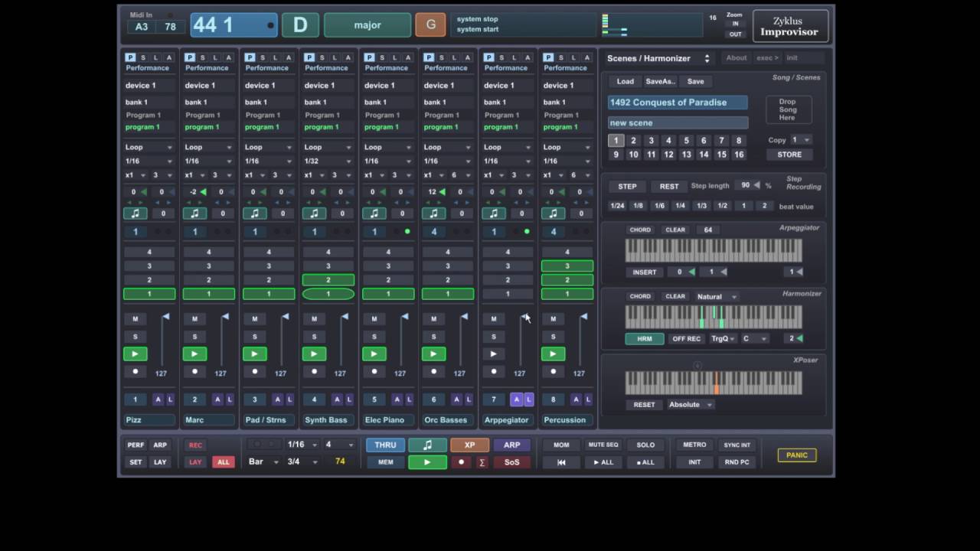Select the L tab on the Pad / Strns track
This screenshot has width=980, height=551.
coord(276,57)
